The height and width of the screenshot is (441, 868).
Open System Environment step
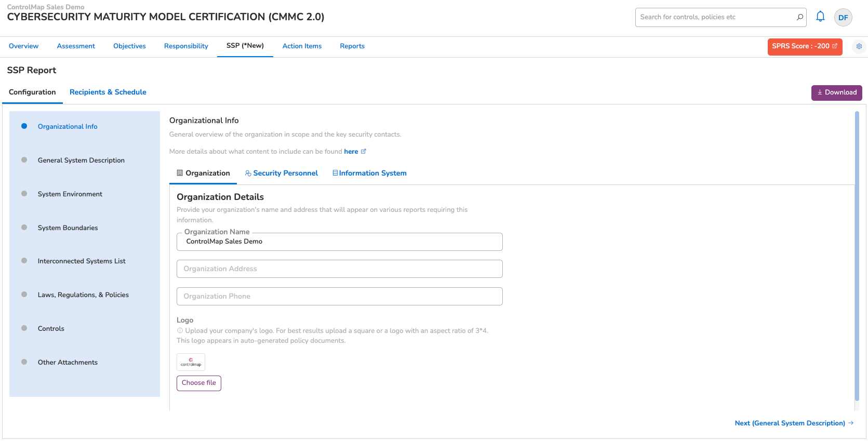coord(70,194)
